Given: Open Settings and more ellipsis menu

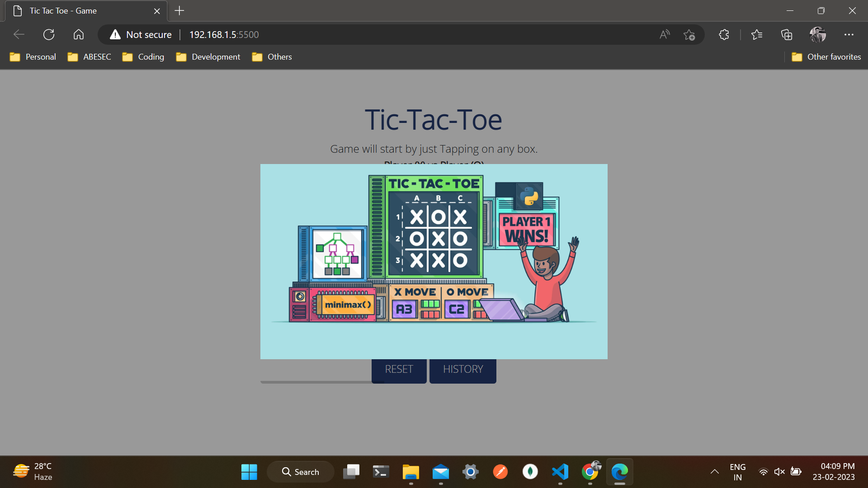Looking at the screenshot, I should coord(849,34).
